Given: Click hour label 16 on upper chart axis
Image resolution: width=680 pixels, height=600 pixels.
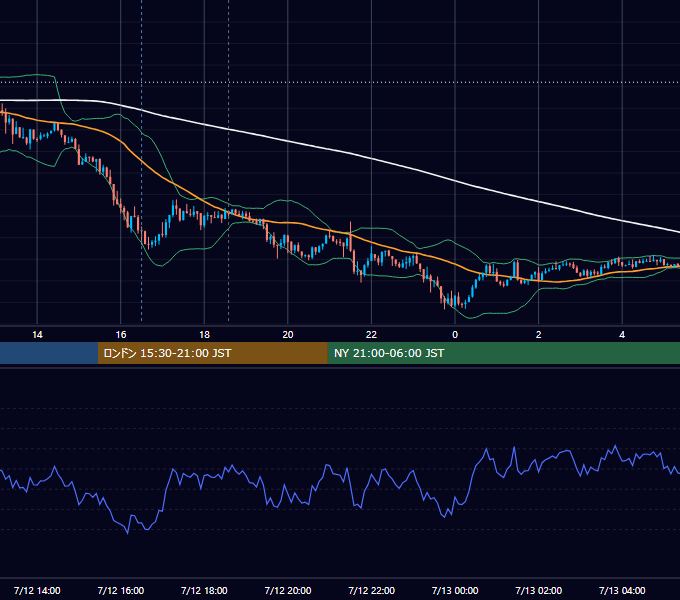Looking at the screenshot, I should click(x=121, y=335).
